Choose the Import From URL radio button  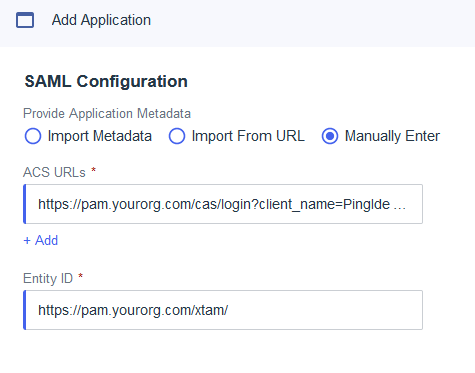coord(177,136)
